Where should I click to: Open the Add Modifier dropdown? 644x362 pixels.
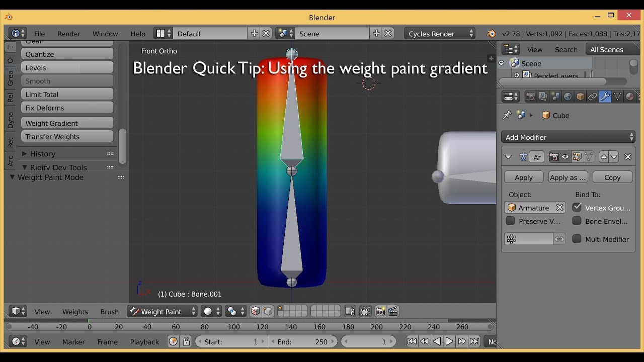coord(569,137)
